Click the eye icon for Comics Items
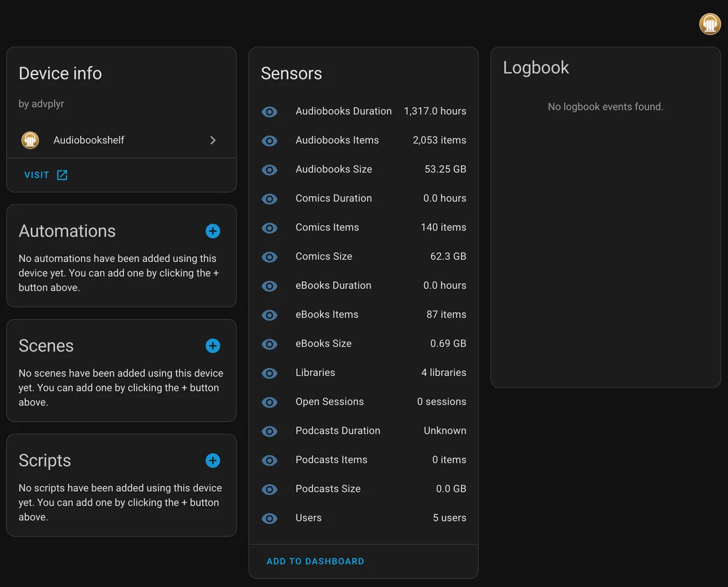Viewport: 728px width, 587px height. (x=269, y=228)
